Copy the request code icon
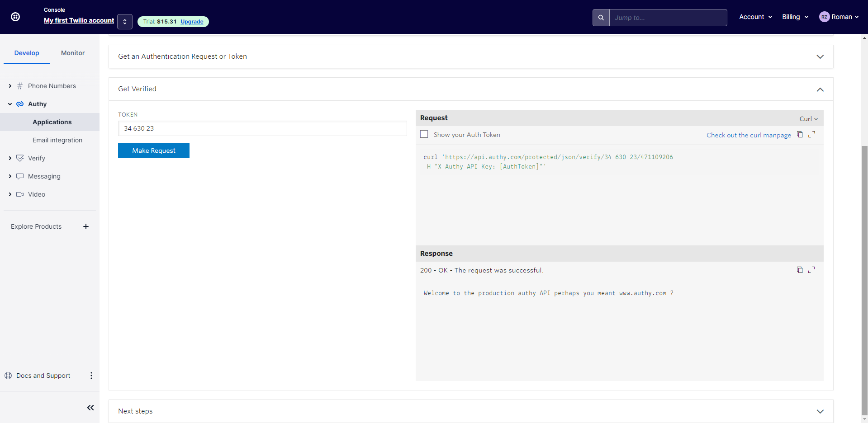Viewport: 868px width, 423px height. click(x=800, y=134)
